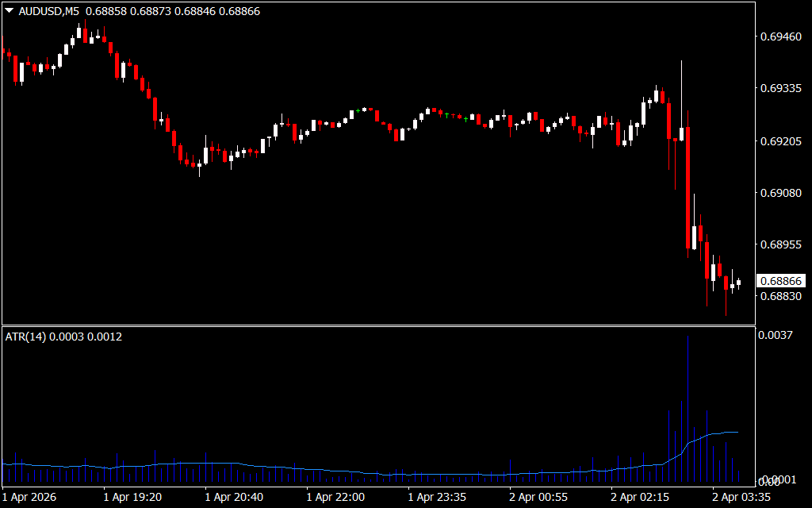Click the 0.0037 ATR scale value

(x=776, y=336)
